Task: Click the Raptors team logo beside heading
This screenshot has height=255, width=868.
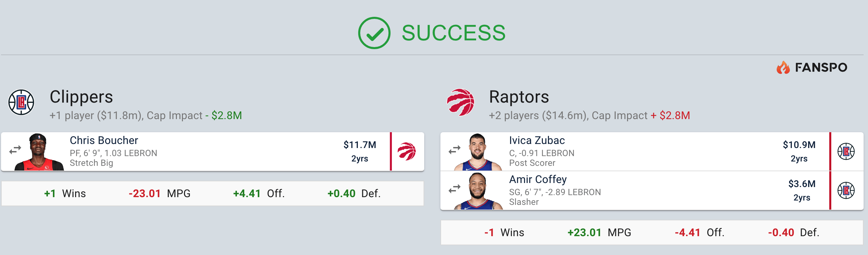Action: 460,102
